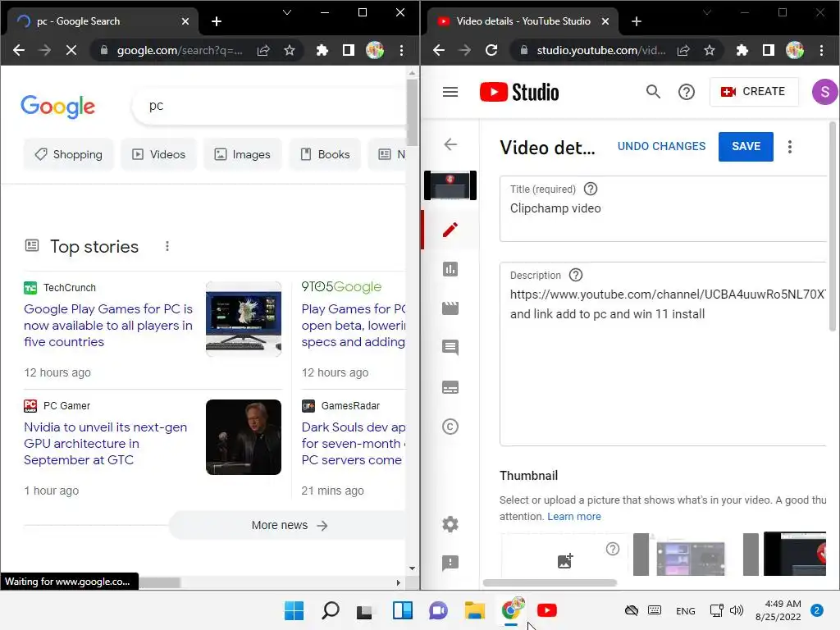Viewport: 840px width, 630px height.
Task: Filter results by Books
Action: click(x=325, y=154)
